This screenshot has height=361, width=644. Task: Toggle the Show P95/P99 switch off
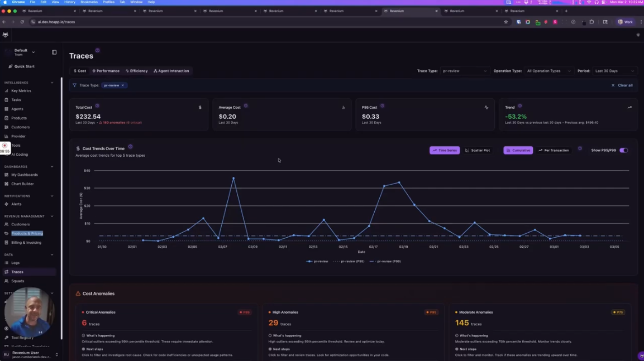pos(624,150)
